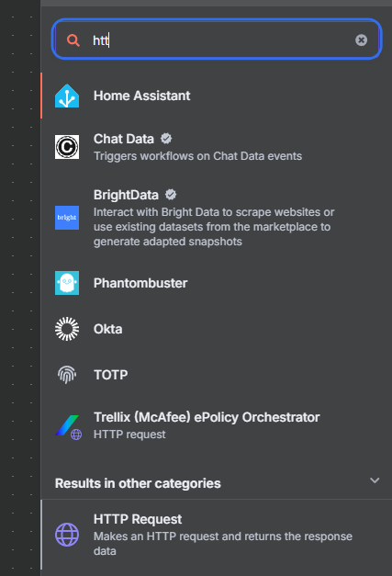Click the Phantombuster ghost icon
Screen dimensions: 392x576
coord(67,283)
